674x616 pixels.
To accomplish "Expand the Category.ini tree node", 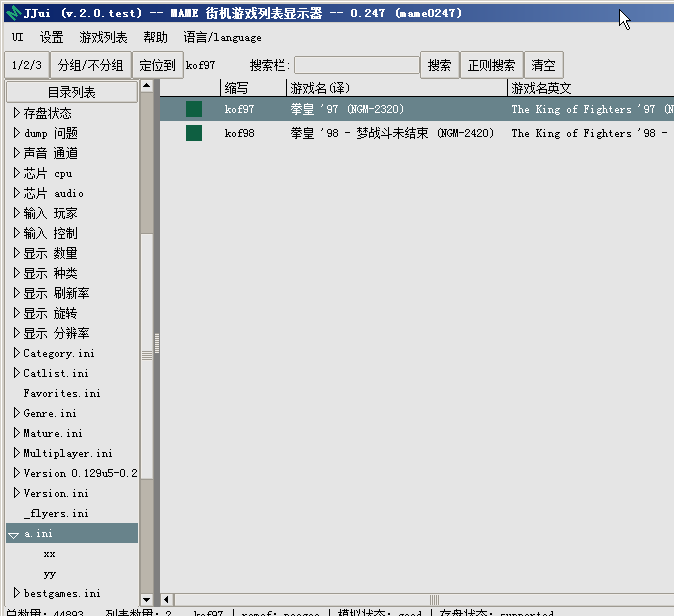I will (x=17, y=353).
